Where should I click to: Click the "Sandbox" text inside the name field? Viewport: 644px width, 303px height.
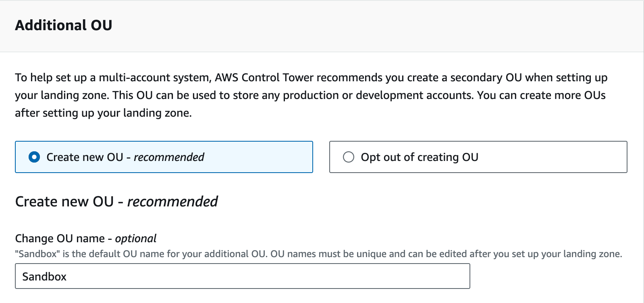pyautogui.click(x=44, y=276)
